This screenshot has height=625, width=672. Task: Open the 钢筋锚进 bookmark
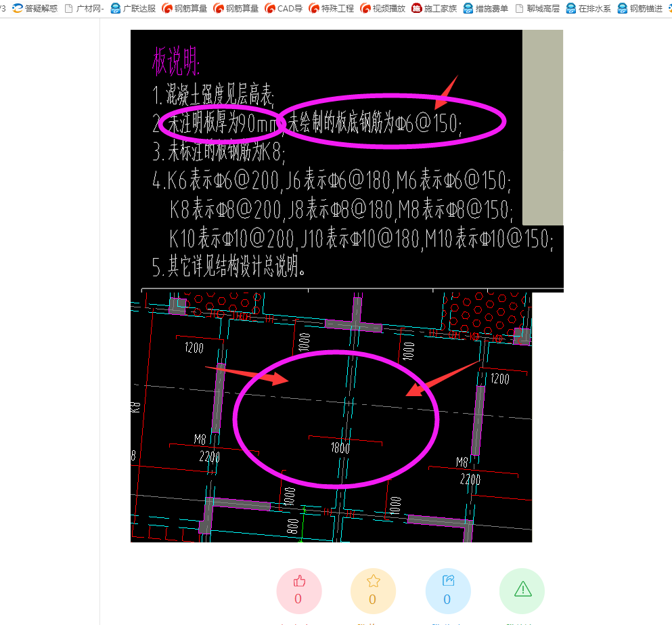(640, 9)
